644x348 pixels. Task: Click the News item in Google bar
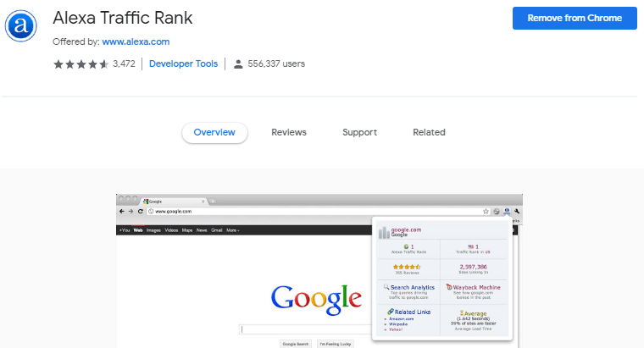tap(202, 230)
